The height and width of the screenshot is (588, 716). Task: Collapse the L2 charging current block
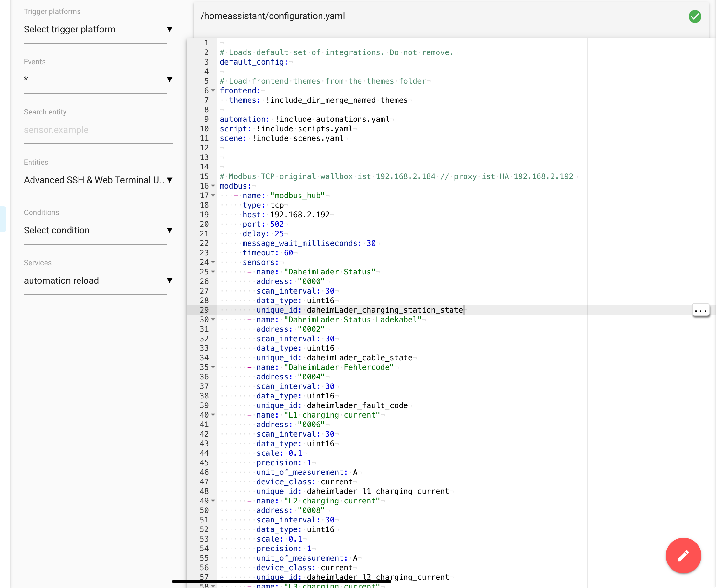coord(213,501)
